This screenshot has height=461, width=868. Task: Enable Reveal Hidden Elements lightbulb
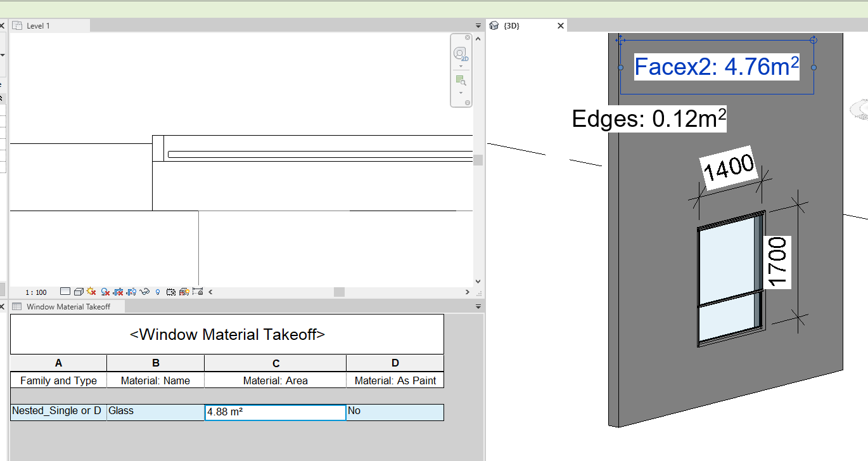click(157, 292)
